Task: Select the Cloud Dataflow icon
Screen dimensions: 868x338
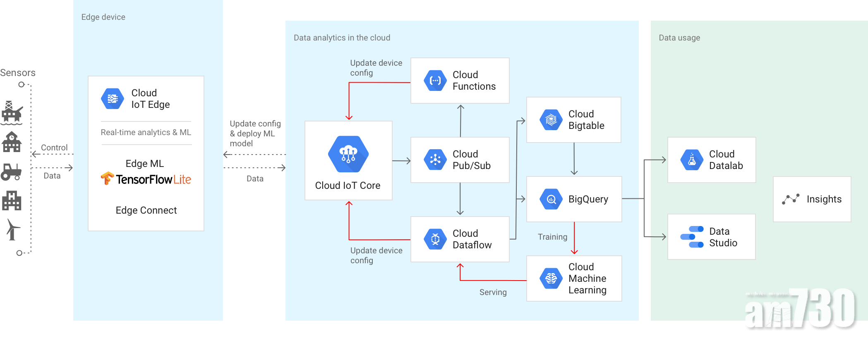Action: 435,239
